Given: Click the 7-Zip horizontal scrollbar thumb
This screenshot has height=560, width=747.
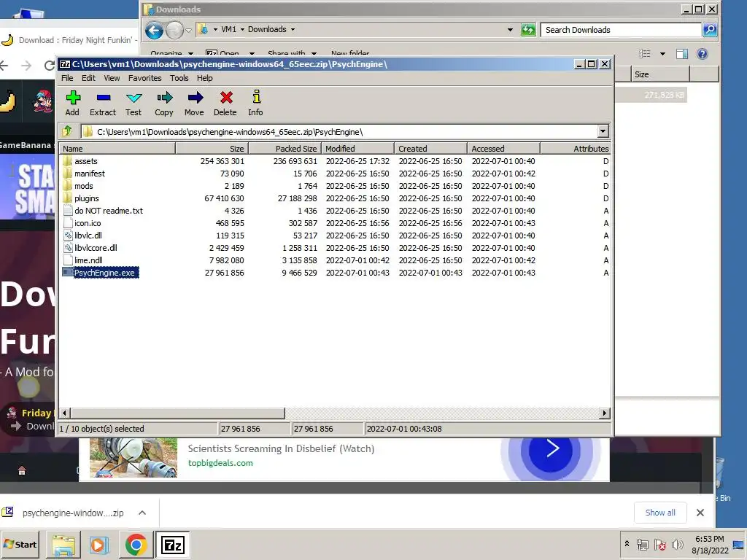Looking at the screenshot, I should tap(178, 413).
